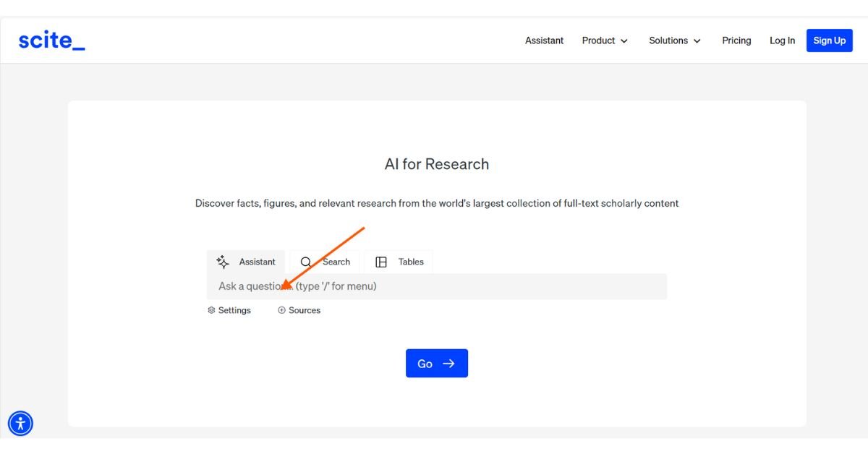This screenshot has width=868, height=454.
Task: Click the plus icon beside Sources
Action: click(281, 310)
